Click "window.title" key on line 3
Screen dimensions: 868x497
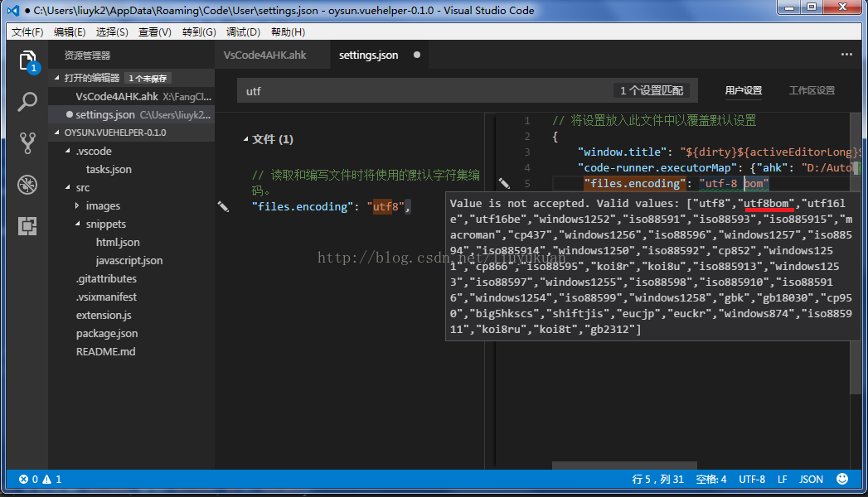623,152
